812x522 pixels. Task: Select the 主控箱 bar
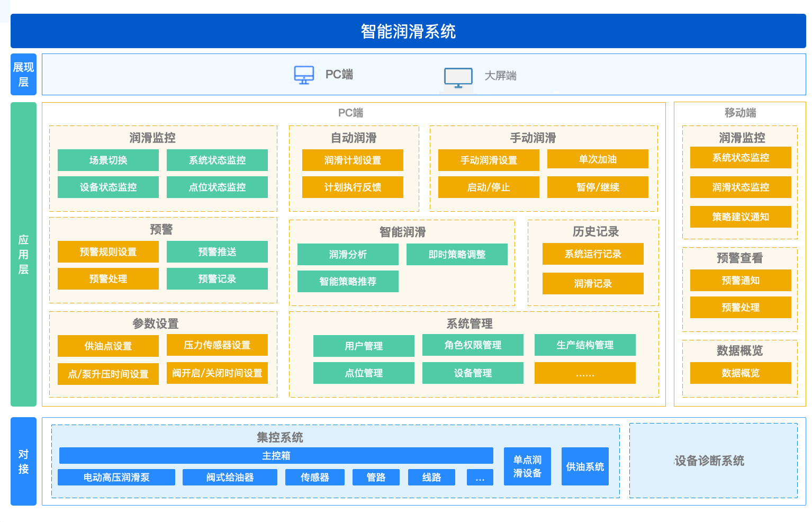pyautogui.click(x=276, y=456)
